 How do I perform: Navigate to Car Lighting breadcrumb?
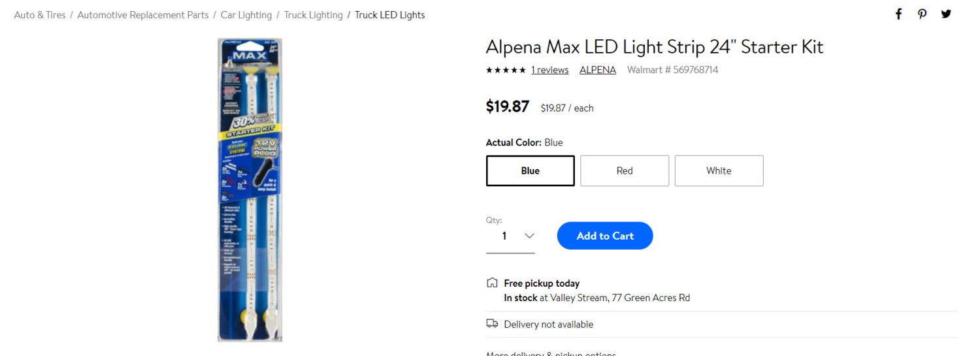tap(246, 15)
